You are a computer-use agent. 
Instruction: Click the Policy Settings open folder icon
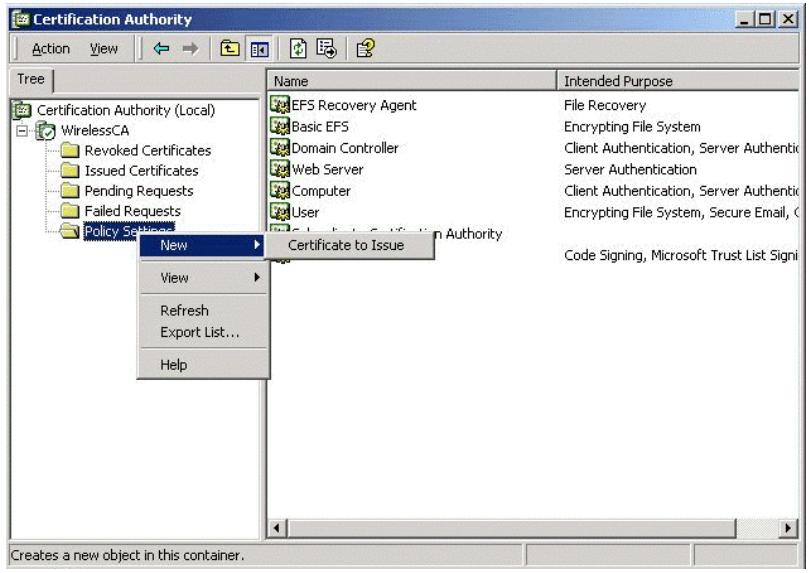(x=69, y=231)
